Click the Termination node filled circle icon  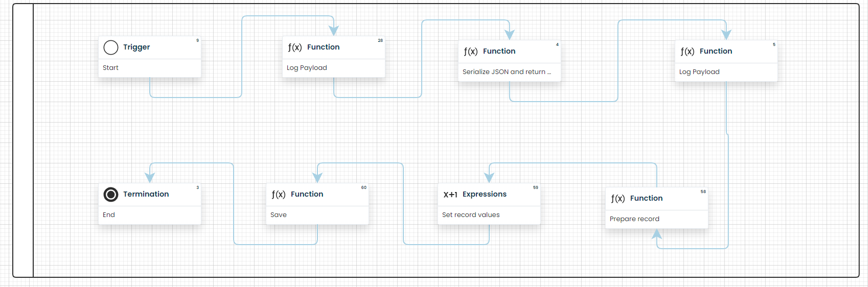pyautogui.click(x=111, y=195)
